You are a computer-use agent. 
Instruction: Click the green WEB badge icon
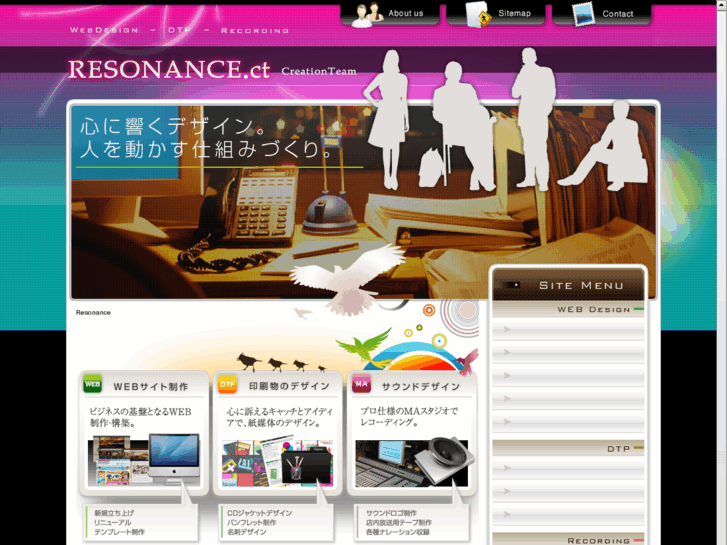point(93,385)
